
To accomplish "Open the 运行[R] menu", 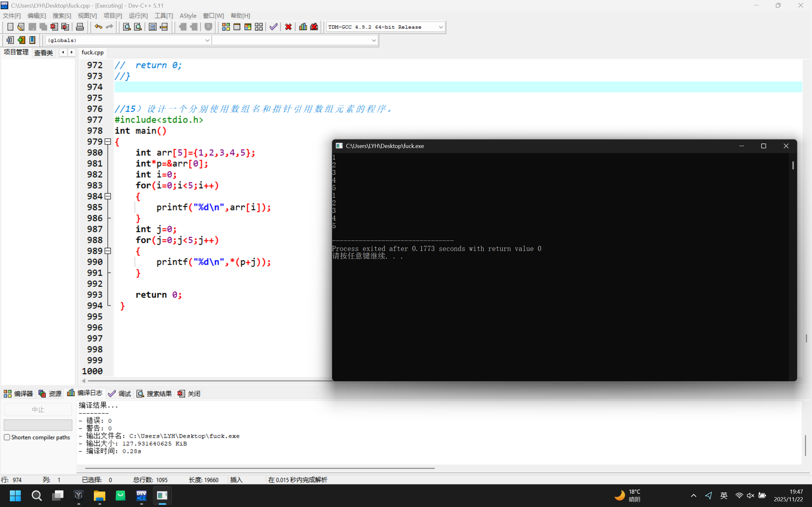I will [x=138, y=16].
